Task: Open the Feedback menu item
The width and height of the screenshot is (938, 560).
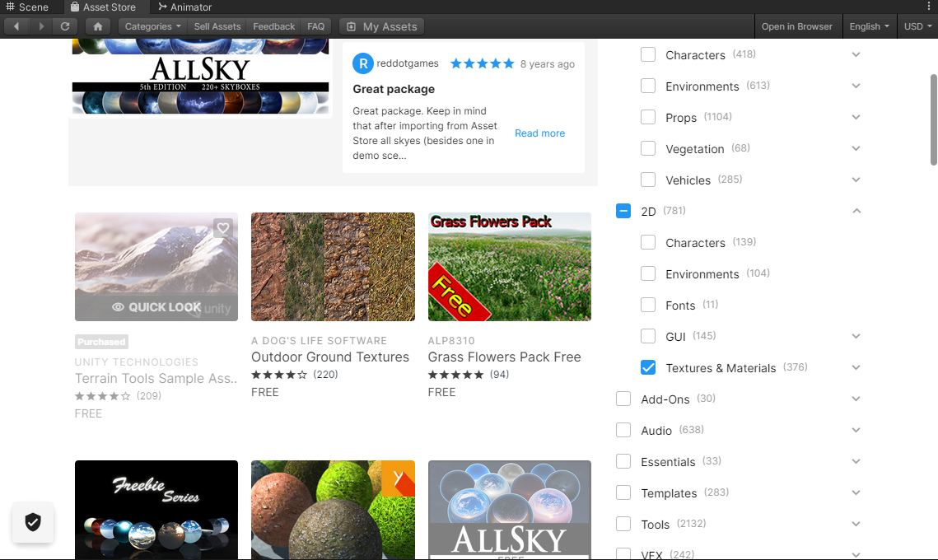Action: pyautogui.click(x=274, y=26)
